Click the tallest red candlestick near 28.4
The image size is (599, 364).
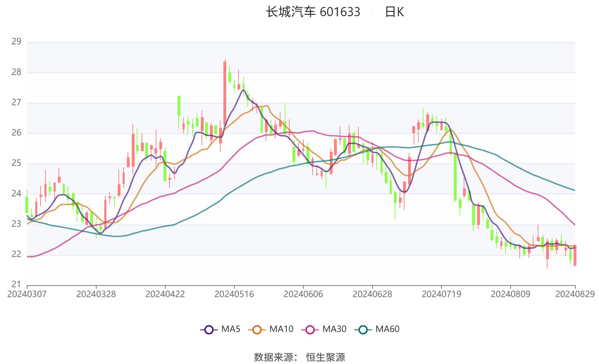click(x=225, y=93)
